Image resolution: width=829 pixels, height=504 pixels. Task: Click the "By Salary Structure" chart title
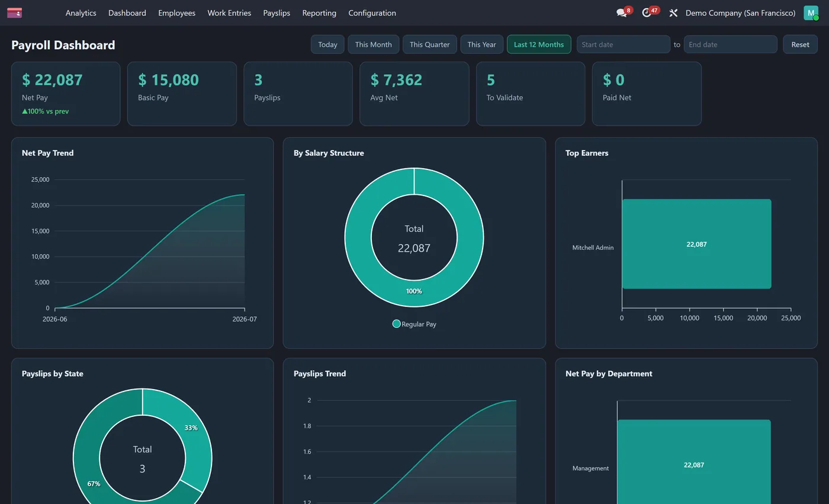[329, 153]
